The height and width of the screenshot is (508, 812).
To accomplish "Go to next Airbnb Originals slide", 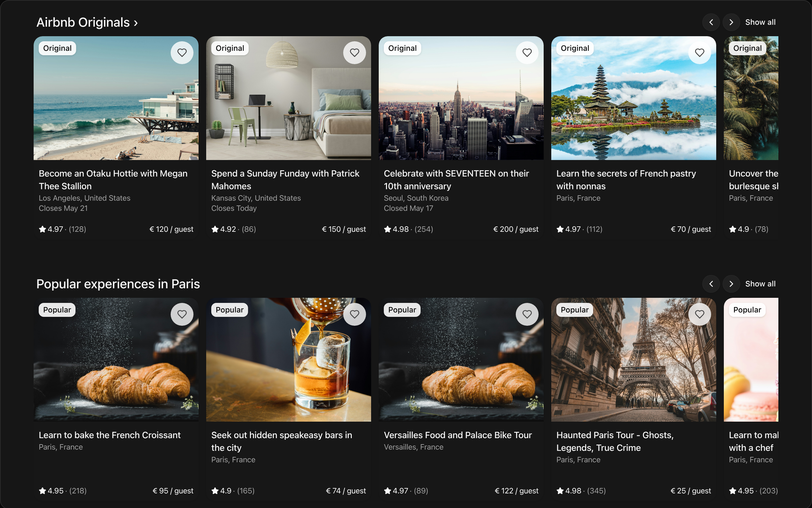I will coord(731,22).
